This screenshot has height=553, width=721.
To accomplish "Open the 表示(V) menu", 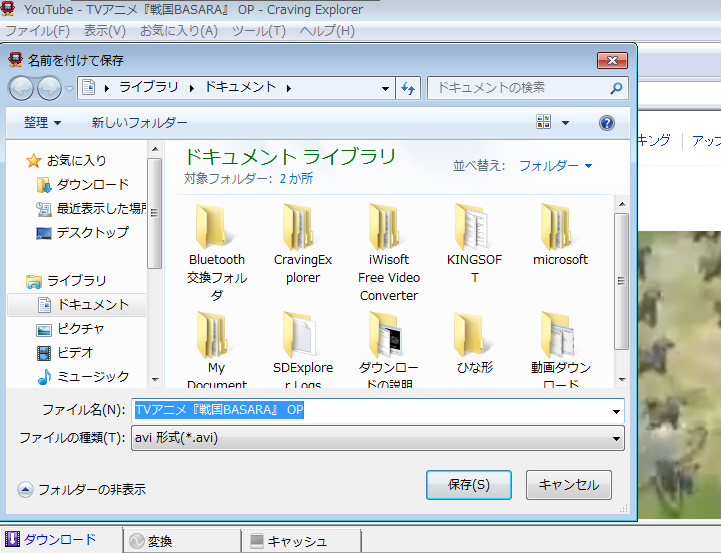I will 104,31.
